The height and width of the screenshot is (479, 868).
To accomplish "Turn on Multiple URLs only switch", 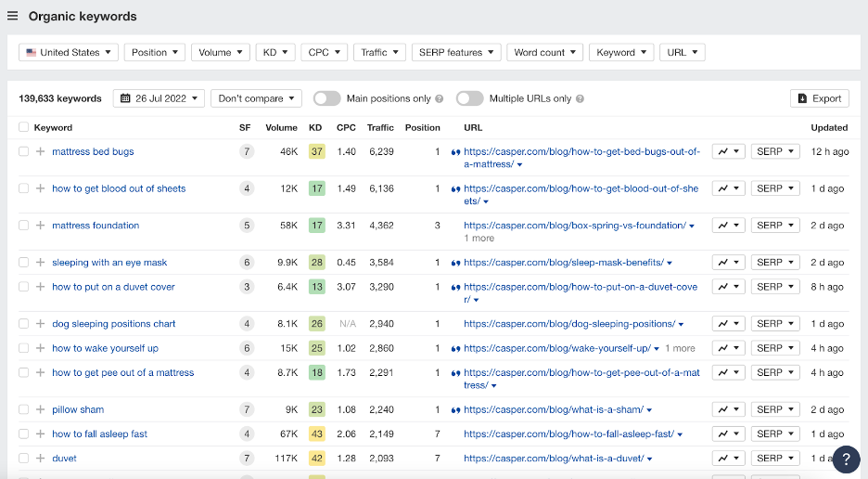I will [469, 98].
